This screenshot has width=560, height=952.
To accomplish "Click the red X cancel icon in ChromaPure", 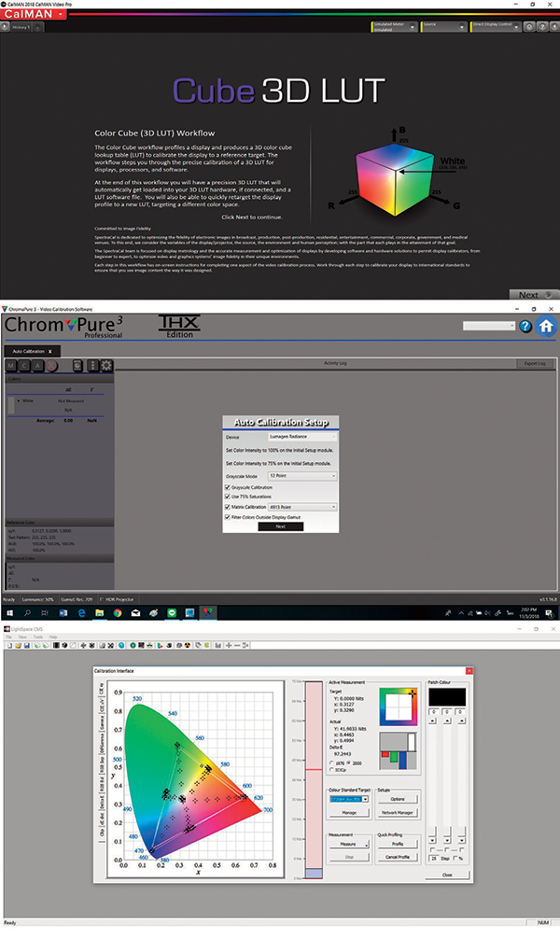I will [x=52, y=366].
